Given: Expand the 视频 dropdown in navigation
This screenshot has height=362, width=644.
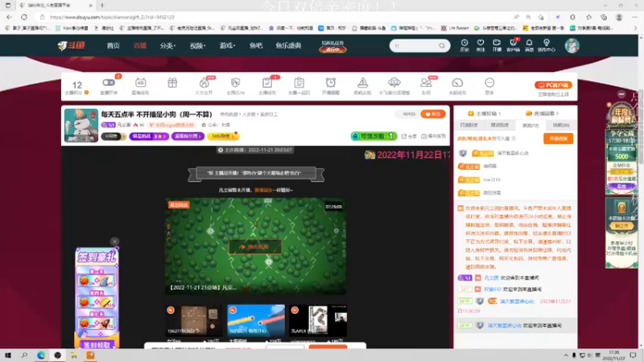Looking at the screenshot, I should 197,46.
